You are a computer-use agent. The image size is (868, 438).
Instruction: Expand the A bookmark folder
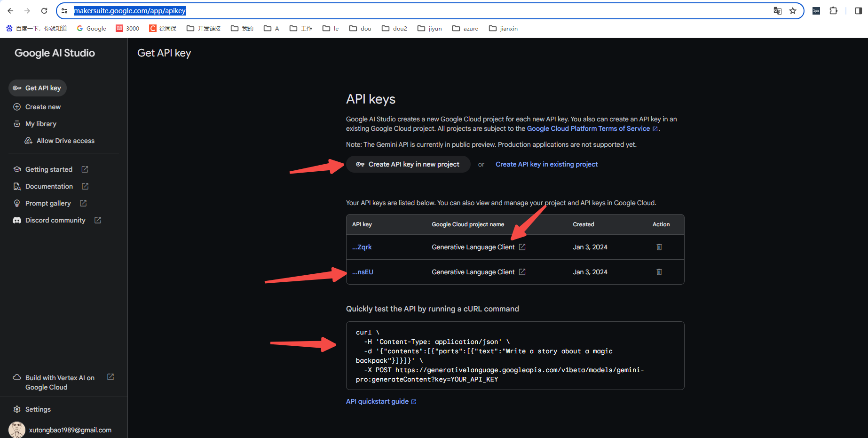tap(271, 28)
